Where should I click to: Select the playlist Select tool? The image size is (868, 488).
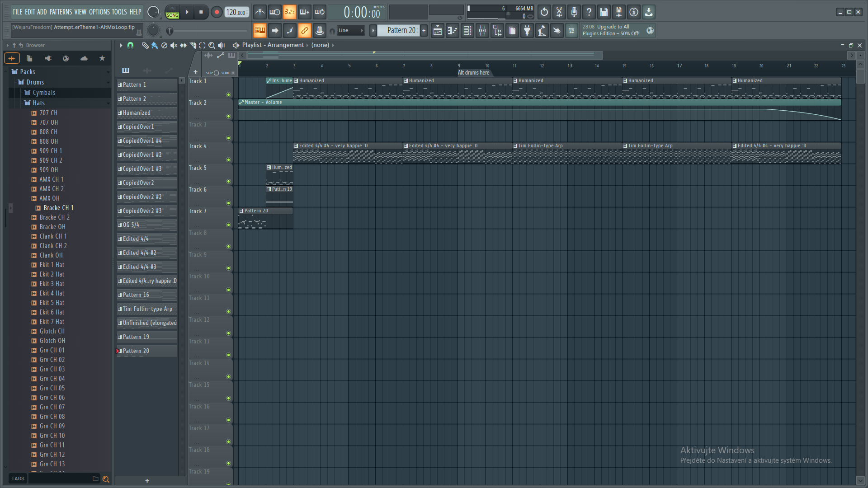pos(203,45)
